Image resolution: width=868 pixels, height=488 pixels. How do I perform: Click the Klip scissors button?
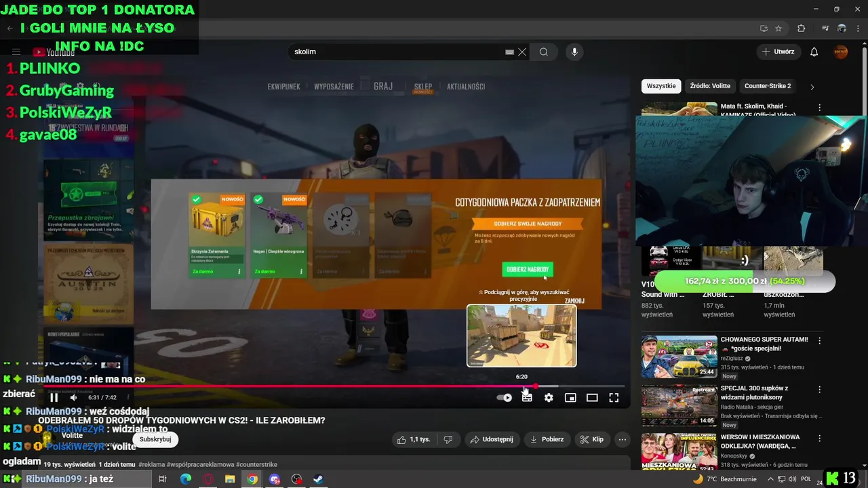[x=591, y=439]
